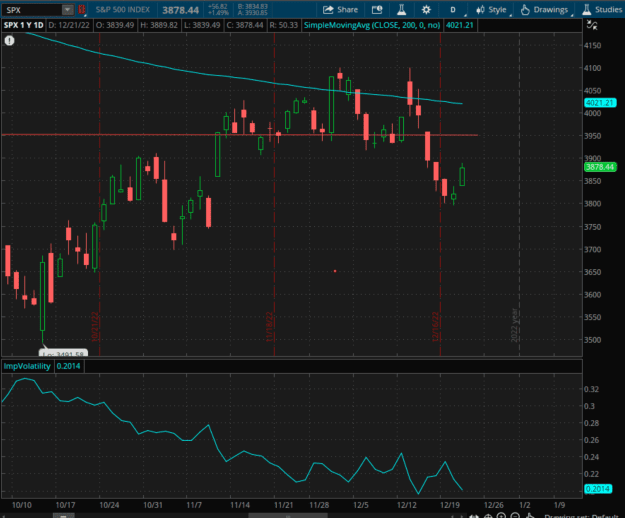Click the Drawings pointer hand icon

[x=525, y=10]
